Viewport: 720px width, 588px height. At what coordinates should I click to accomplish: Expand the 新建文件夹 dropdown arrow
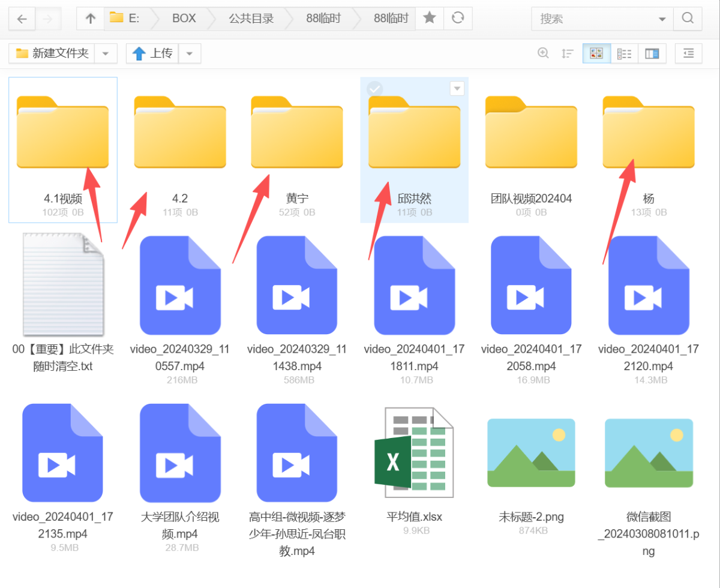(106, 53)
